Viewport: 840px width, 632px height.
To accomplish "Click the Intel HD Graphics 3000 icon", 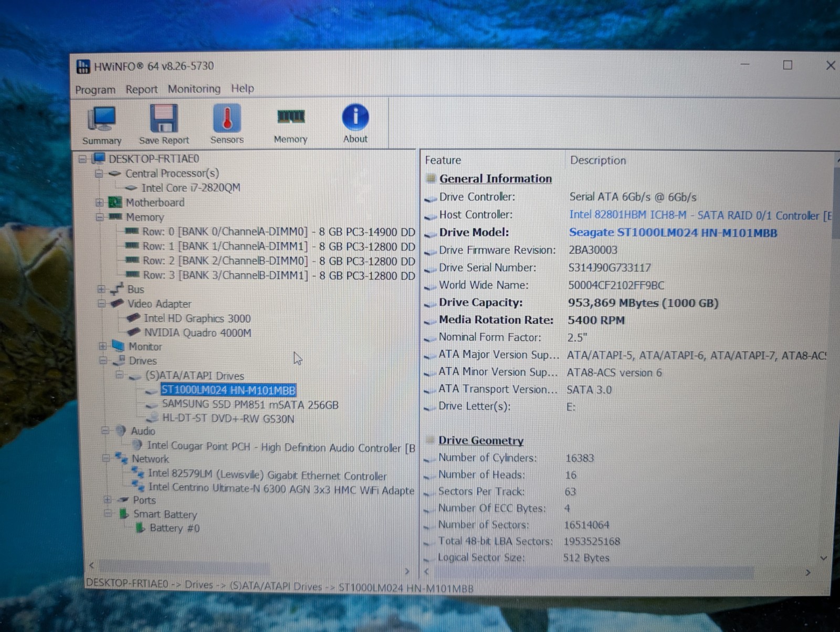I will click(x=133, y=318).
